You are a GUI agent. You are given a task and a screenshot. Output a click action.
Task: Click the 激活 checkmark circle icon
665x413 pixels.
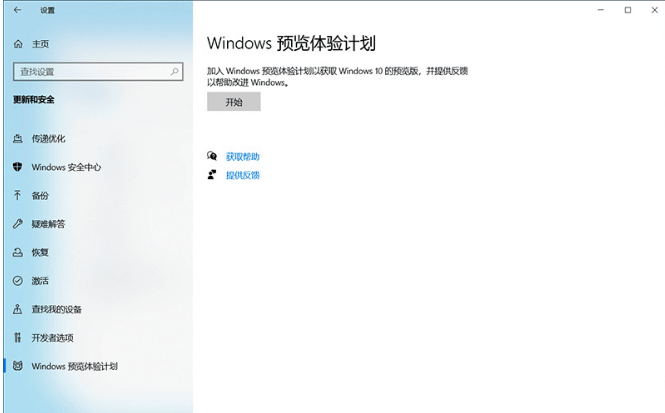tap(18, 281)
